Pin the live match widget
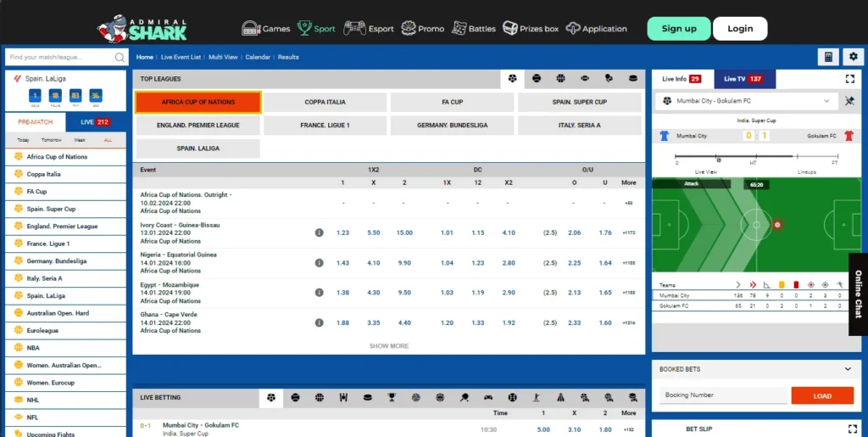This screenshot has height=437, width=868. pos(849,101)
